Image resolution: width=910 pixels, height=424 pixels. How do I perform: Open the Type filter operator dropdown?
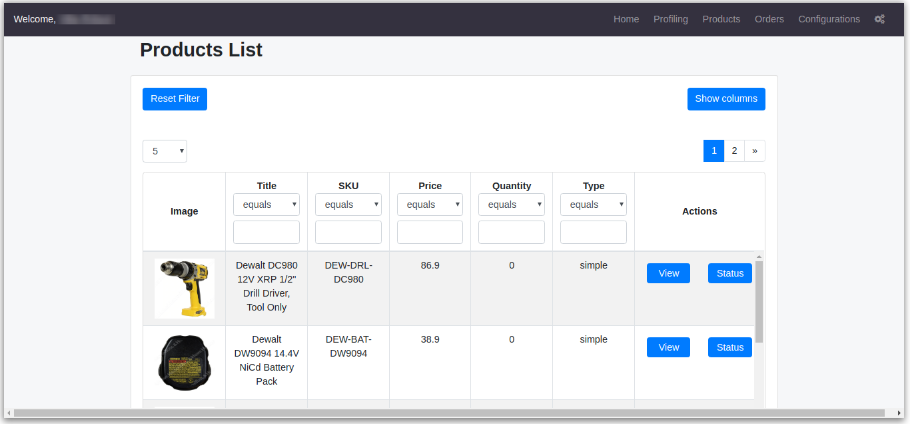[x=593, y=204]
